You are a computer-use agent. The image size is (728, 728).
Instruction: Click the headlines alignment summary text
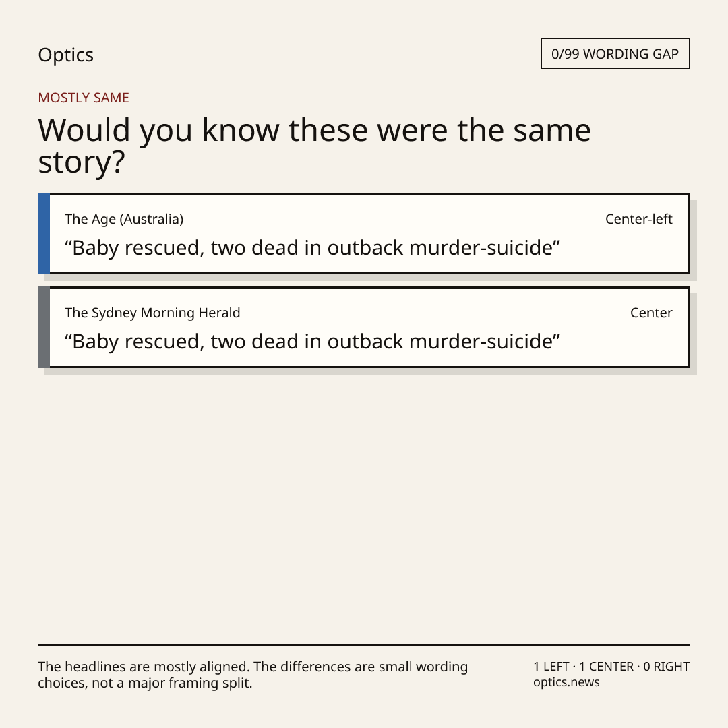(253, 675)
